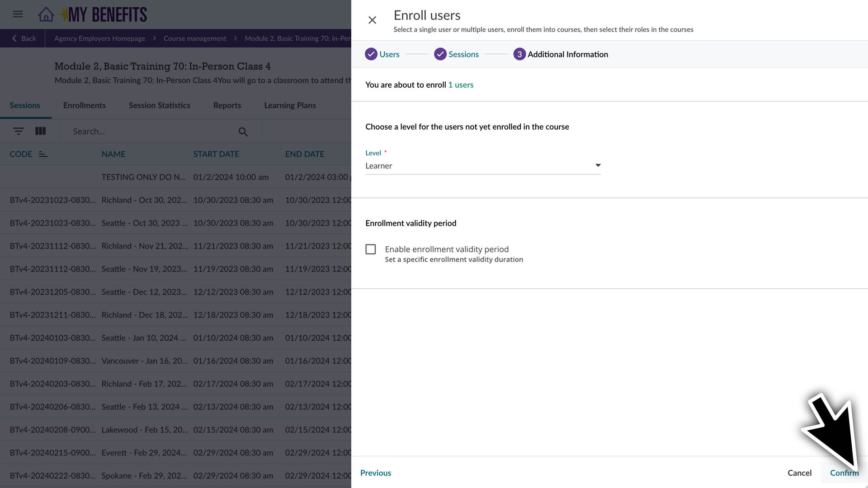868x488 pixels.
Task: Open the table filter icon
Action: pos(18,131)
